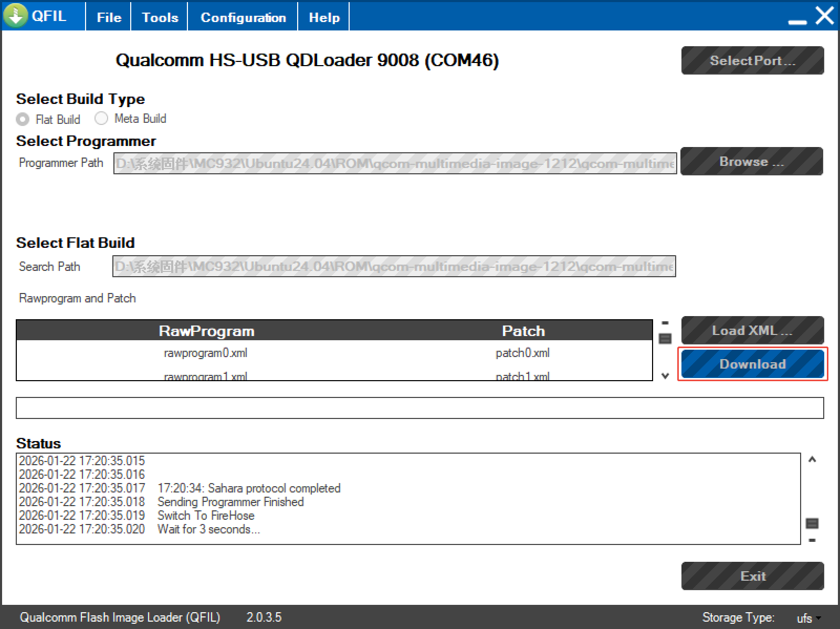Click the dash icon below the Status log

point(812,540)
